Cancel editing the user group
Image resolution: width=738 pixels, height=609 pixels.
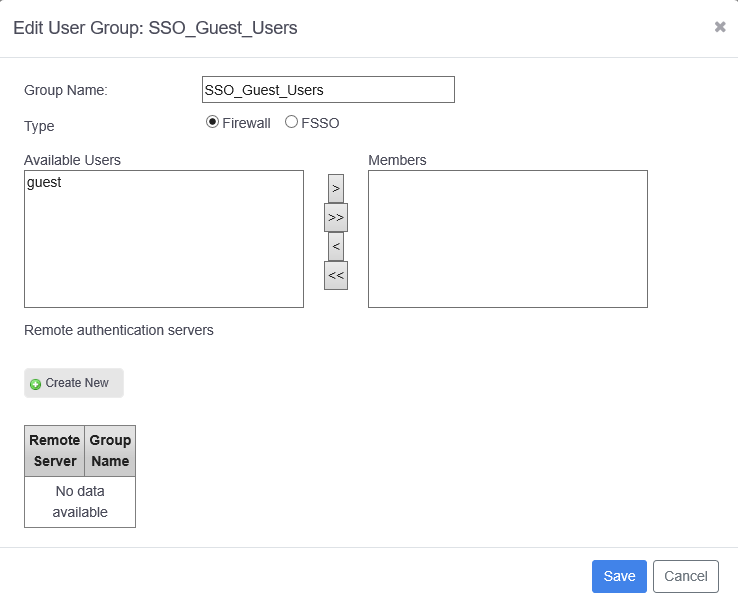685,576
